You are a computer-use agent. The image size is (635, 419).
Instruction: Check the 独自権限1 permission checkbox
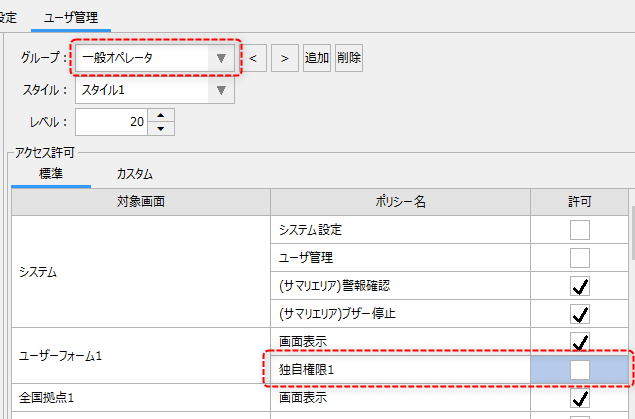[x=580, y=370]
